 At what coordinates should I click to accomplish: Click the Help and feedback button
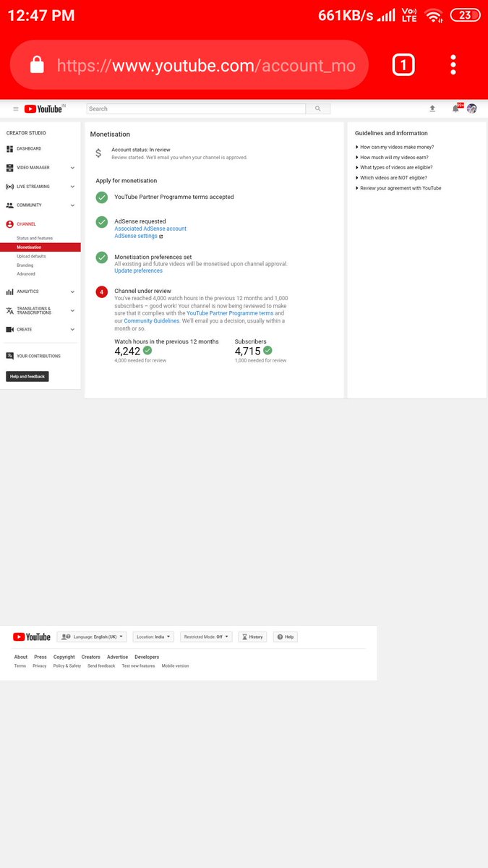pos(27,376)
